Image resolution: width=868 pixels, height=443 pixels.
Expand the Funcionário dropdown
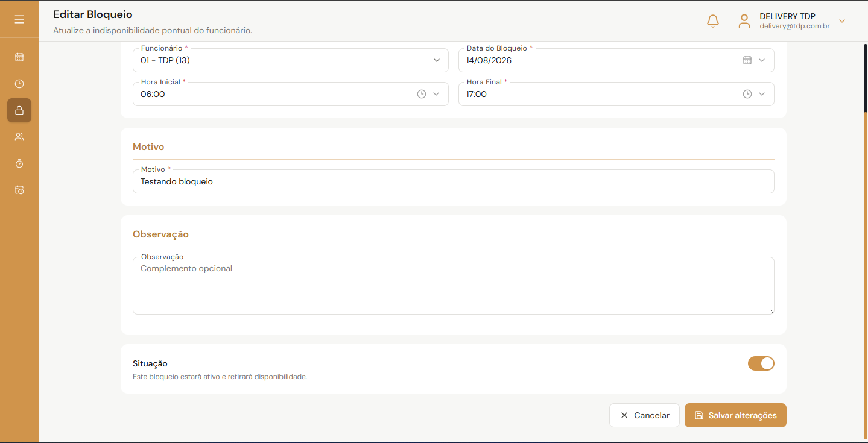[x=437, y=60]
